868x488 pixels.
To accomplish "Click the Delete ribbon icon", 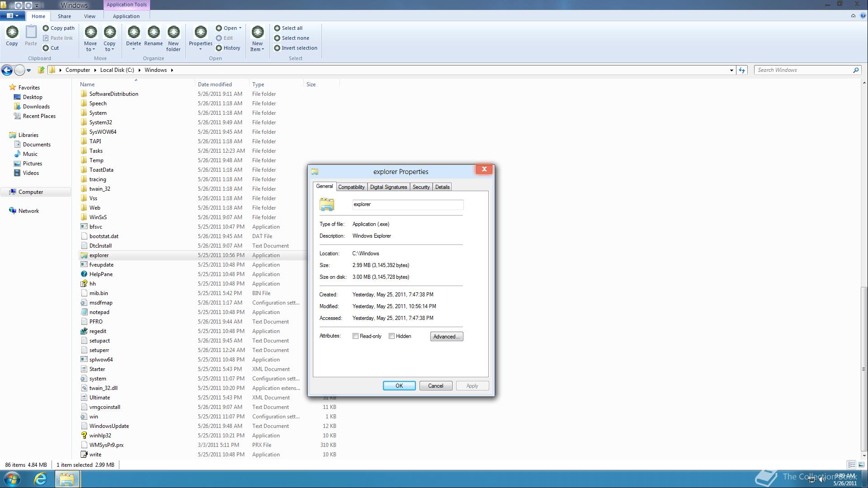I will coord(133,32).
